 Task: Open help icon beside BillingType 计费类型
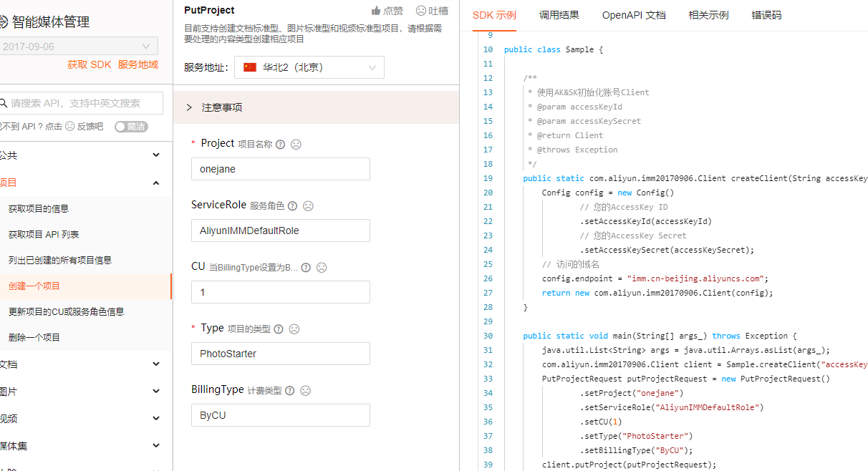(290, 391)
